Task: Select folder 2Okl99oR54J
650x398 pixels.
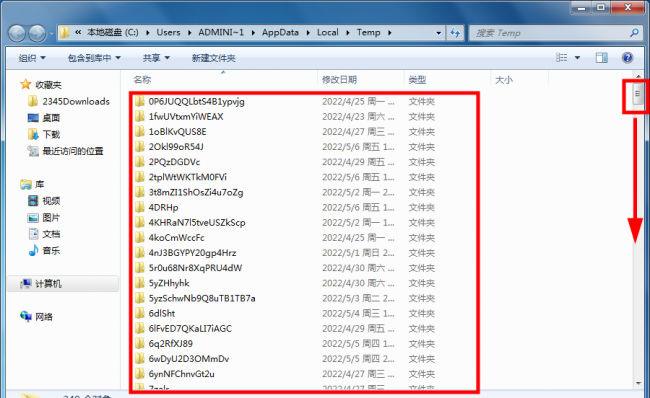Action: pyautogui.click(x=176, y=147)
